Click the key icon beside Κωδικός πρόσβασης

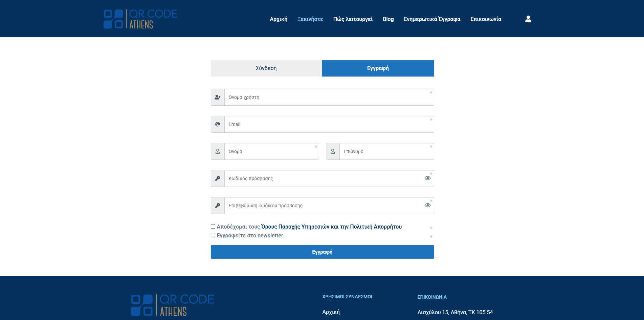(218, 178)
